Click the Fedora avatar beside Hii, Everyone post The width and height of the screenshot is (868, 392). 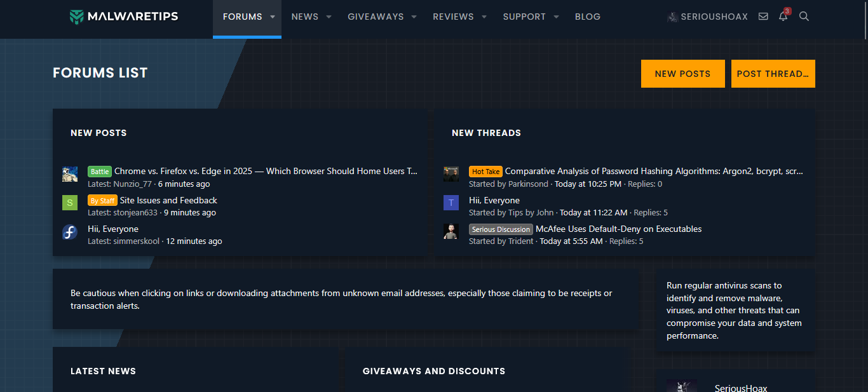tap(70, 232)
